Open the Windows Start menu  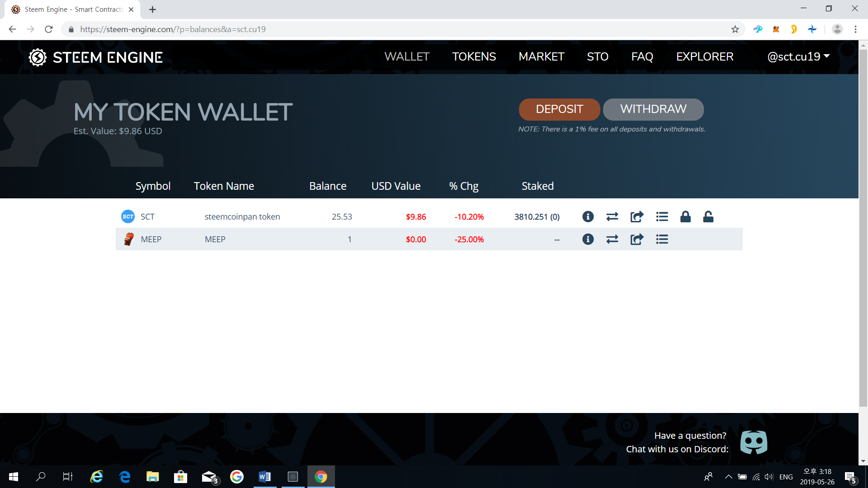pos(14,477)
